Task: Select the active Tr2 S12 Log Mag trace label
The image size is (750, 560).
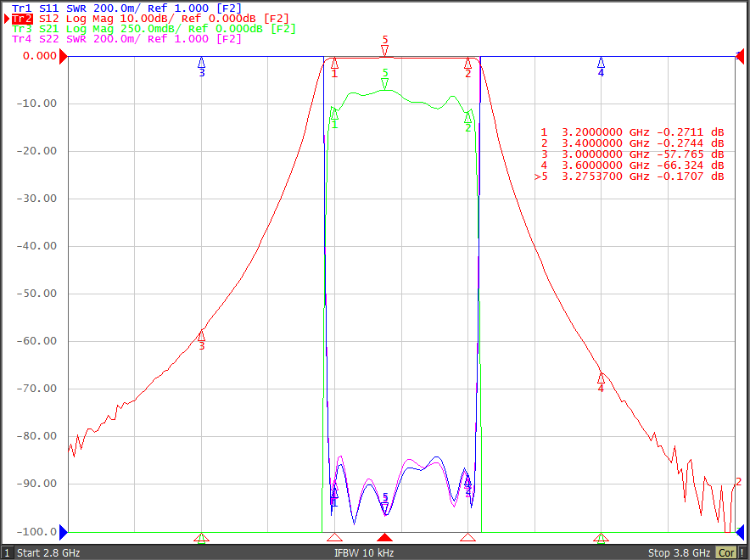Action: click(x=150, y=19)
